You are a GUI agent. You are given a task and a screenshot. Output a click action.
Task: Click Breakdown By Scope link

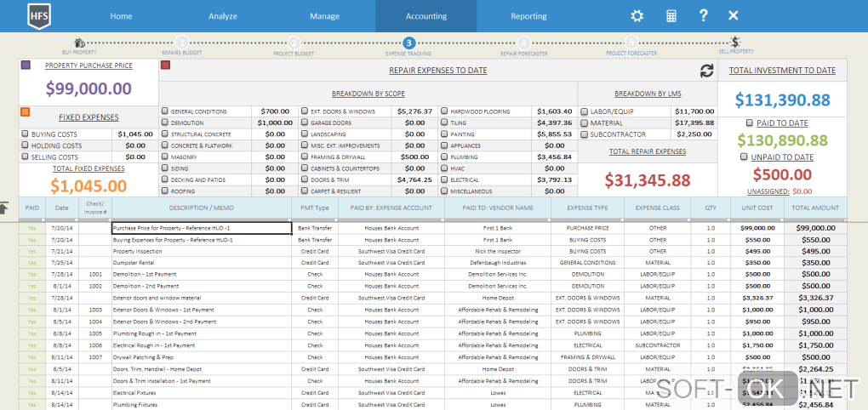tap(368, 94)
